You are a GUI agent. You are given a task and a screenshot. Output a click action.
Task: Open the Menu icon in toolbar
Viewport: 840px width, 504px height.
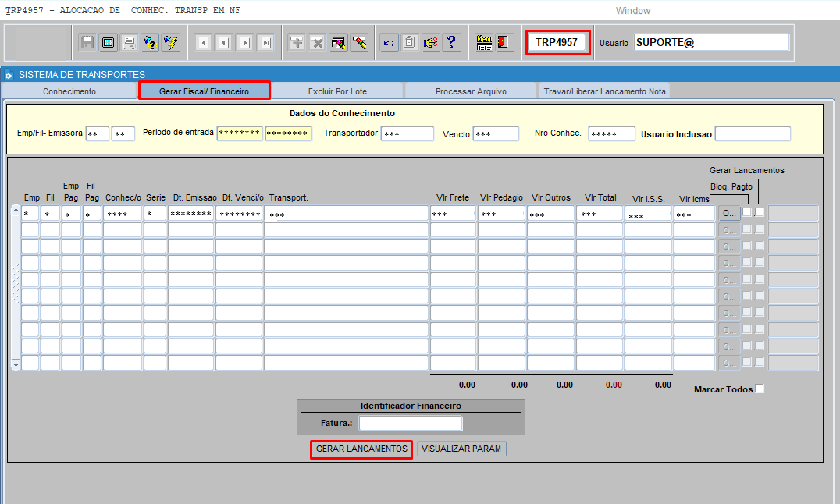pyautogui.click(x=484, y=43)
